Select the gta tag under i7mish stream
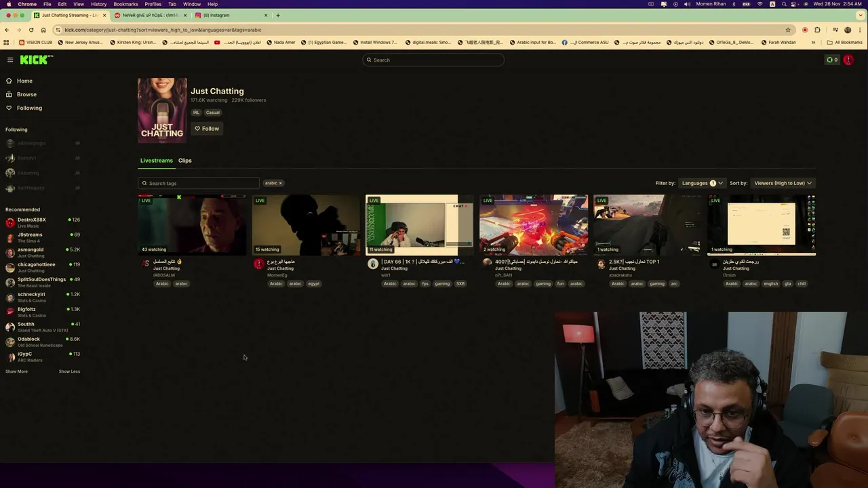 787,284
